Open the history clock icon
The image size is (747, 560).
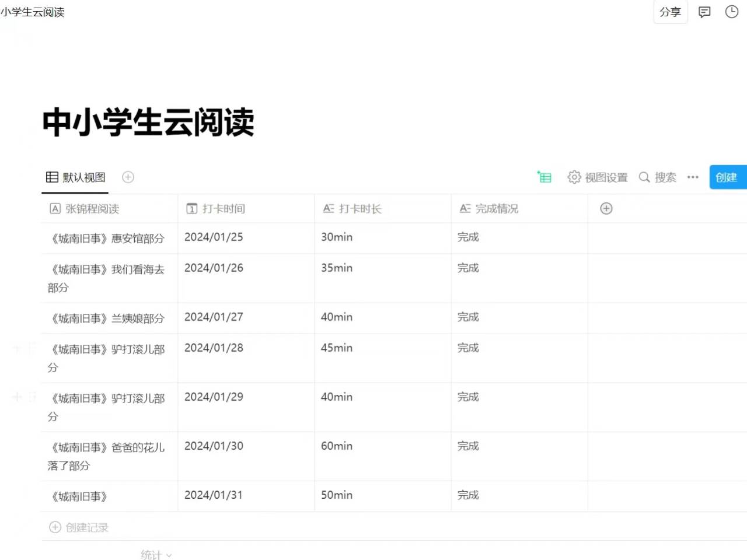point(731,12)
